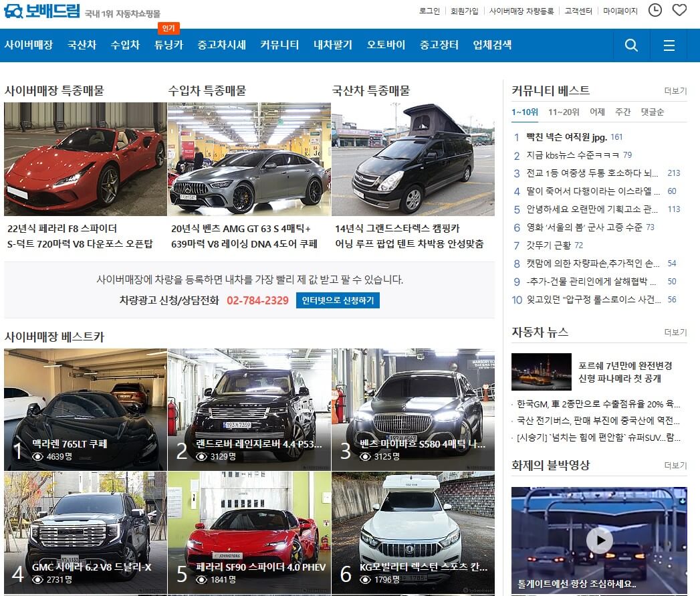Open 중고장터 menu

tap(439, 45)
